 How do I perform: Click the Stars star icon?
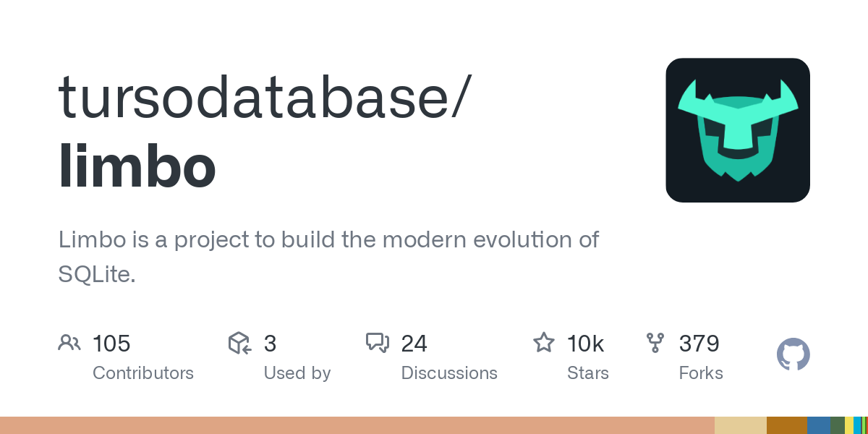pos(543,343)
